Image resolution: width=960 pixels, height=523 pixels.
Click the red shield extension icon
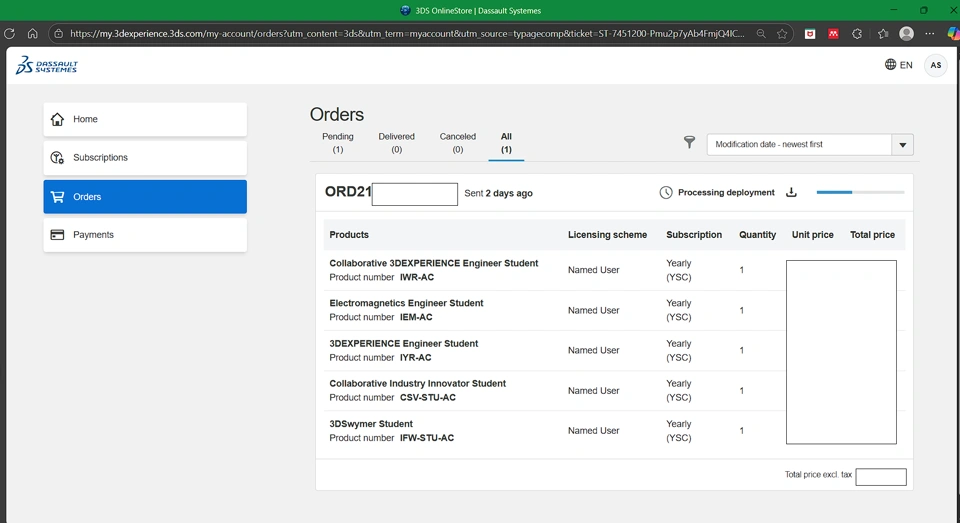point(810,34)
